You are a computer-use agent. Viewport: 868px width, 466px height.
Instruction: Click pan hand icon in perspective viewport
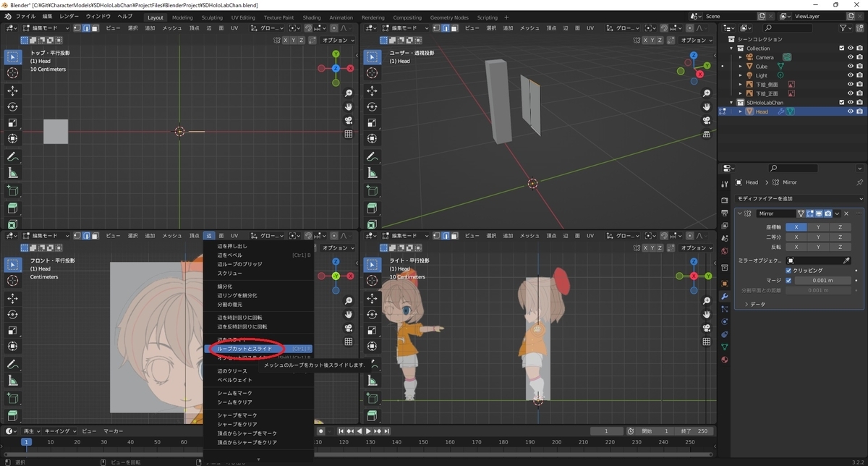707,107
